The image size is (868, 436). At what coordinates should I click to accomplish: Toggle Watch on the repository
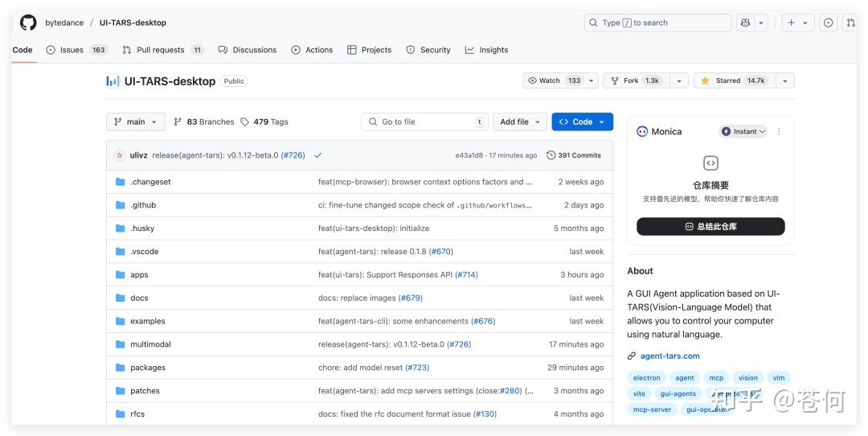(555, 80)
